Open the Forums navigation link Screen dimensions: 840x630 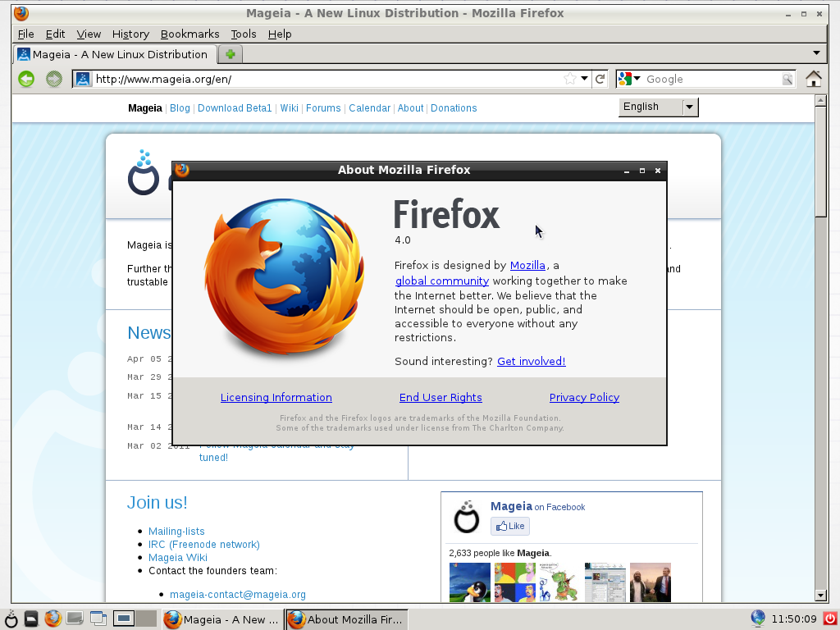(323, 107)
